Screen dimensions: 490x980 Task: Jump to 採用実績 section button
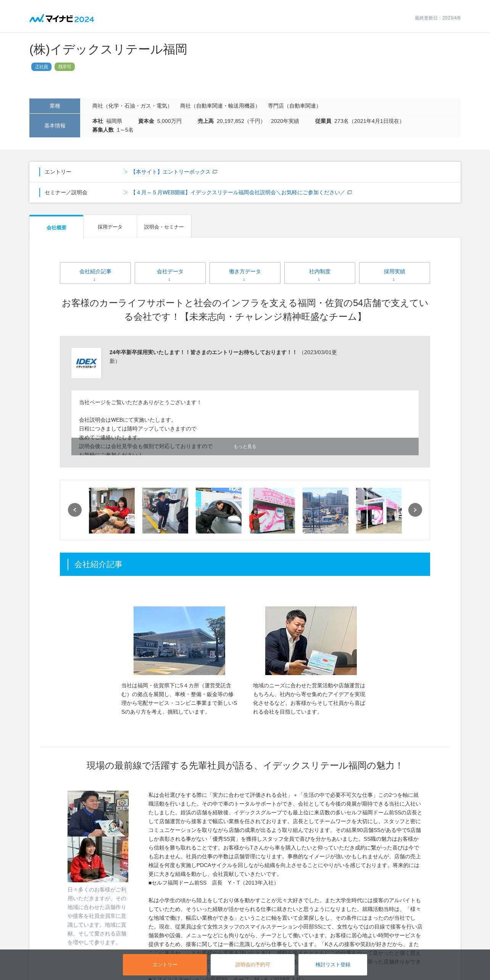(x=395, y=273)
